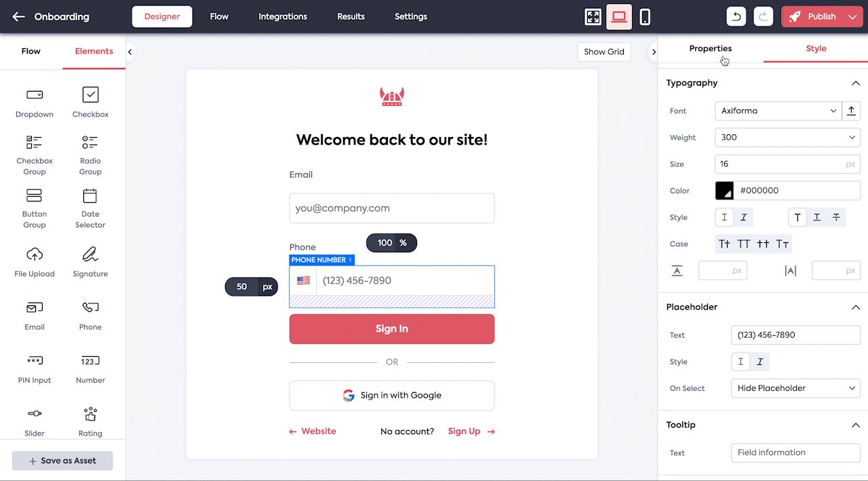
Task: Click the redo arrow button
Action: [764, 17]
